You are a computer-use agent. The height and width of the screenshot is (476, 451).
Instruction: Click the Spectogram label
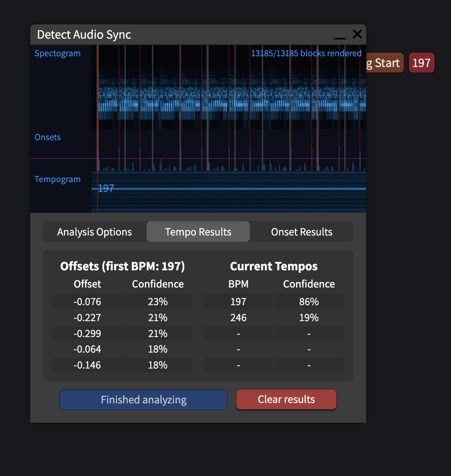click(x=58, y=53)
